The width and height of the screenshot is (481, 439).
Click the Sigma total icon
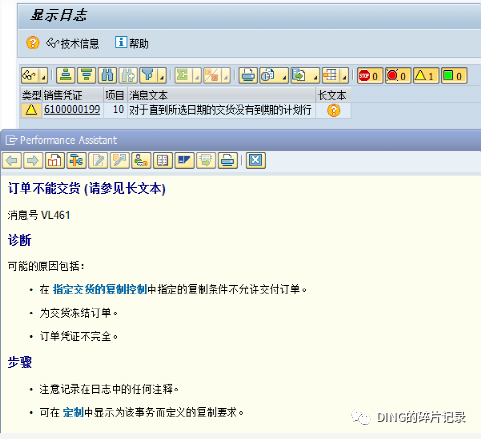[183, 75]
